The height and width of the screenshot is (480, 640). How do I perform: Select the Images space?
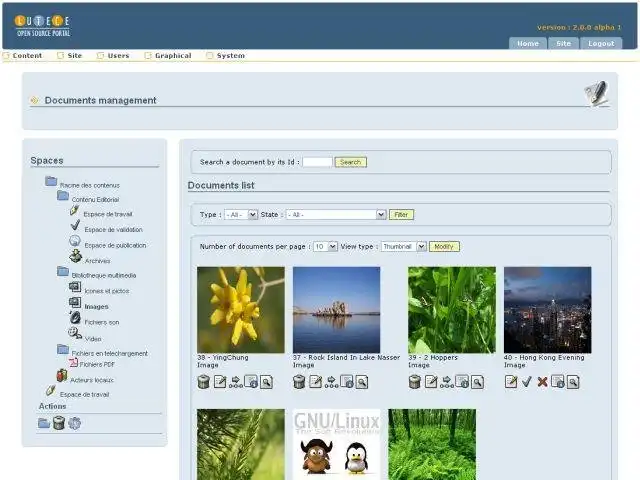click(96, 307)
